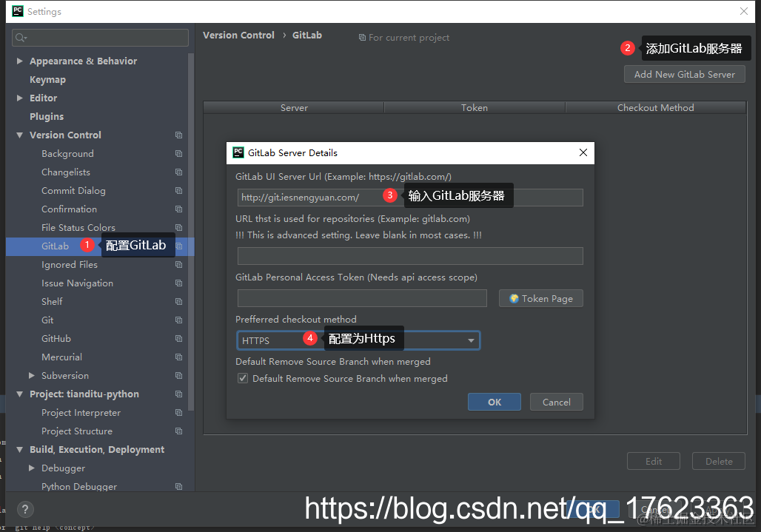Click Cancel in GitLab Server Details dialog

[x=556, y=402]
